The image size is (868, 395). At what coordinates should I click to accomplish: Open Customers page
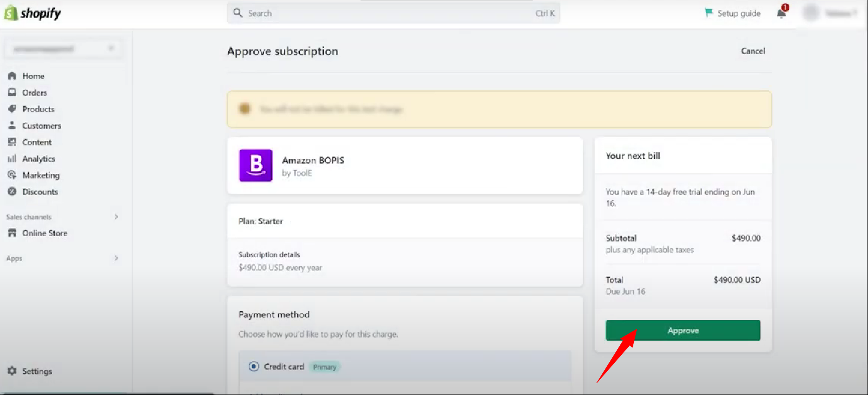pos(42,126)
